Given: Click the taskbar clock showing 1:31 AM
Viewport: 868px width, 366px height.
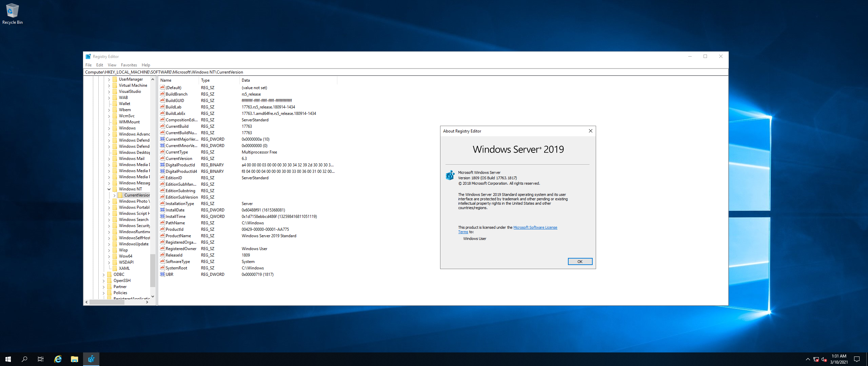Looking at the screenshot, I should (839, 359).
